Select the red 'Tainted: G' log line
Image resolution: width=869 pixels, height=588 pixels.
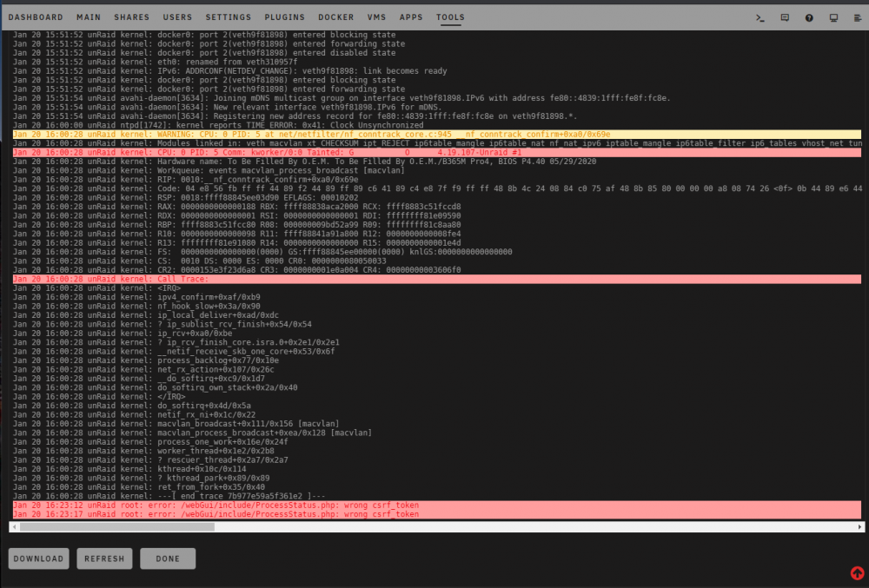[x=437, y=152]
